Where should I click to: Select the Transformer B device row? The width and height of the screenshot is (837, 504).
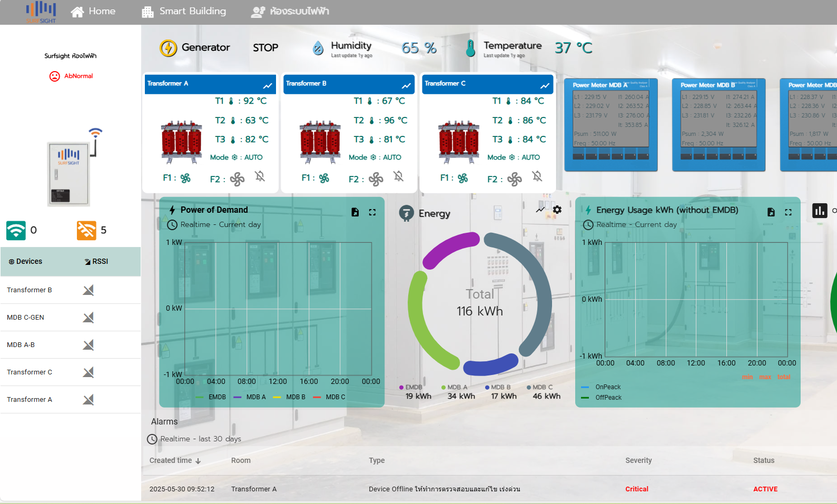29,290
